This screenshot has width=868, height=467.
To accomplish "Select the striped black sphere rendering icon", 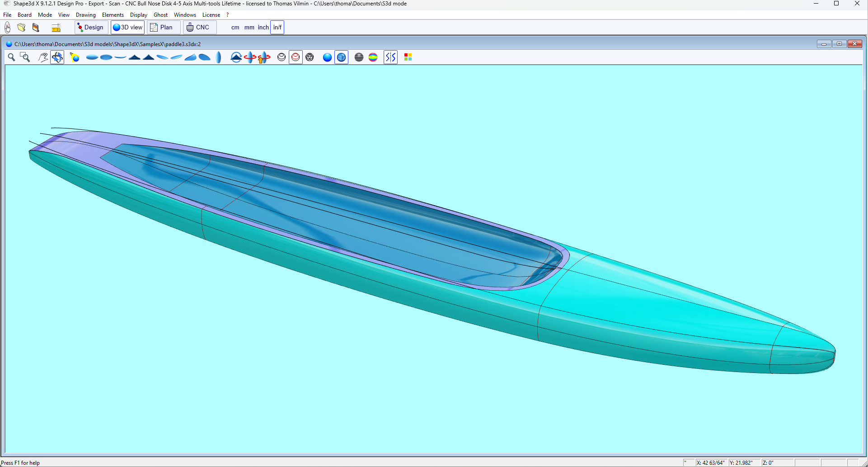I will point(359,57).
